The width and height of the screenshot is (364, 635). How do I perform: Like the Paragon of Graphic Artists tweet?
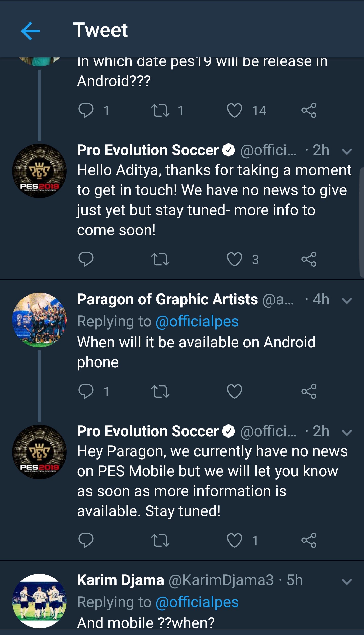coord(235,391)
